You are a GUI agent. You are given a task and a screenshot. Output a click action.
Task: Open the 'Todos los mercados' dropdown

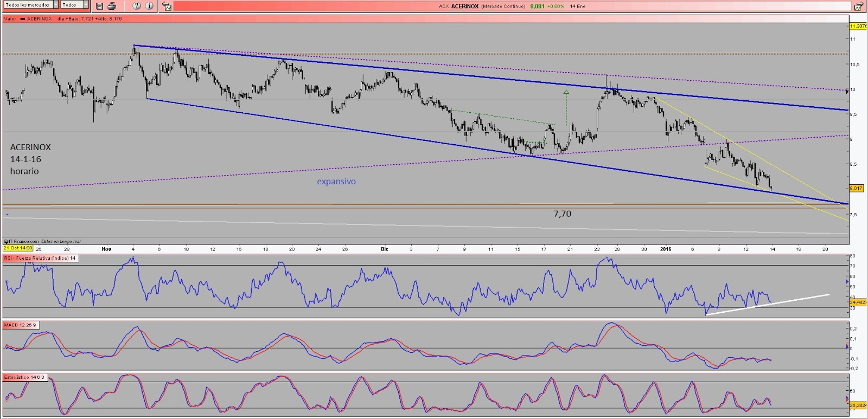pyautogui.click(x=31, y=5)
